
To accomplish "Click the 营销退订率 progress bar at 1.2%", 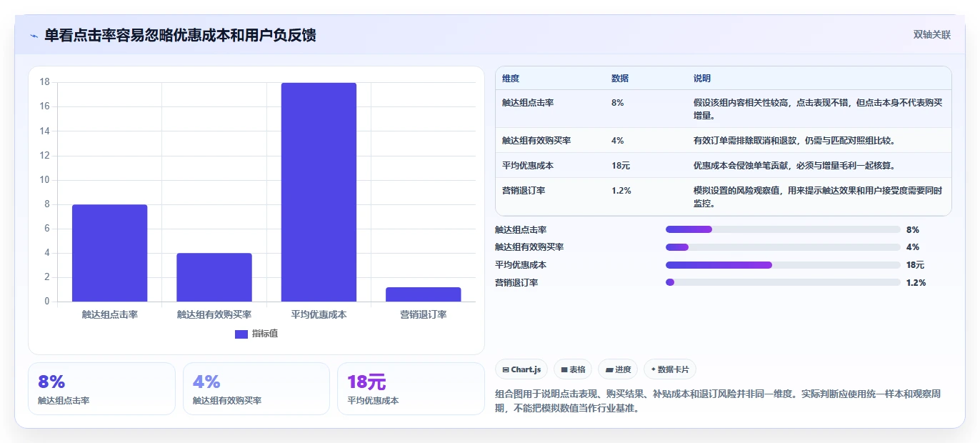I will (783, 282).
